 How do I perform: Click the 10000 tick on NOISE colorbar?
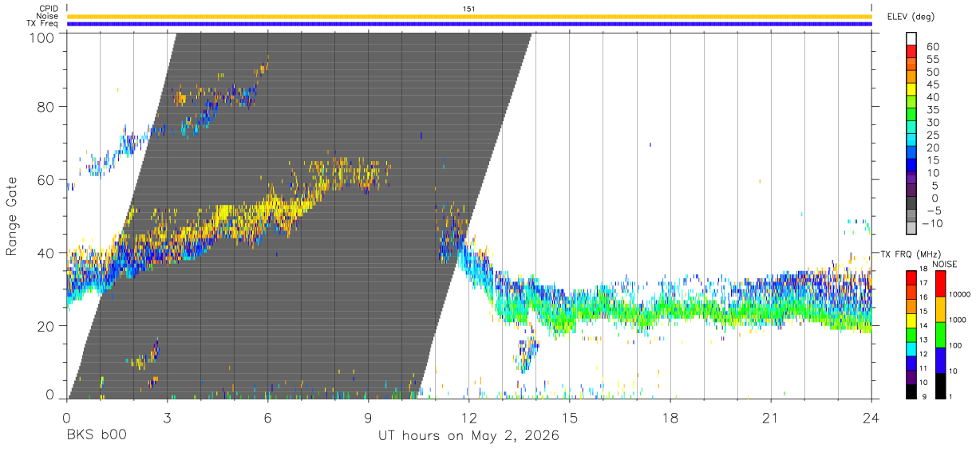point(958,294)
